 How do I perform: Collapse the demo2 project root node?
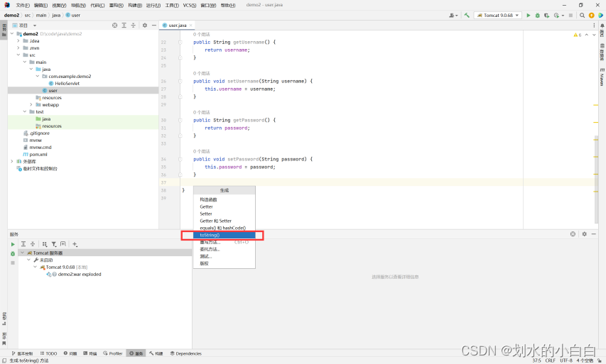[11, 33]
